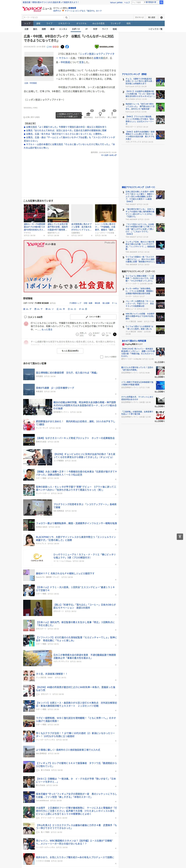Open the article photo of 中村奨成
186x868 pixels.
(39, 66)
